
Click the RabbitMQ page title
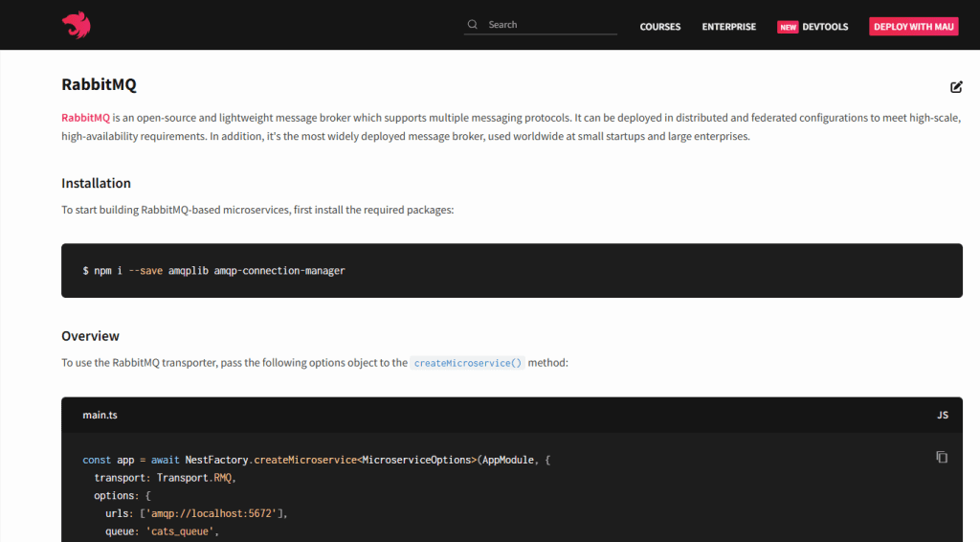(x=99, y=84)
